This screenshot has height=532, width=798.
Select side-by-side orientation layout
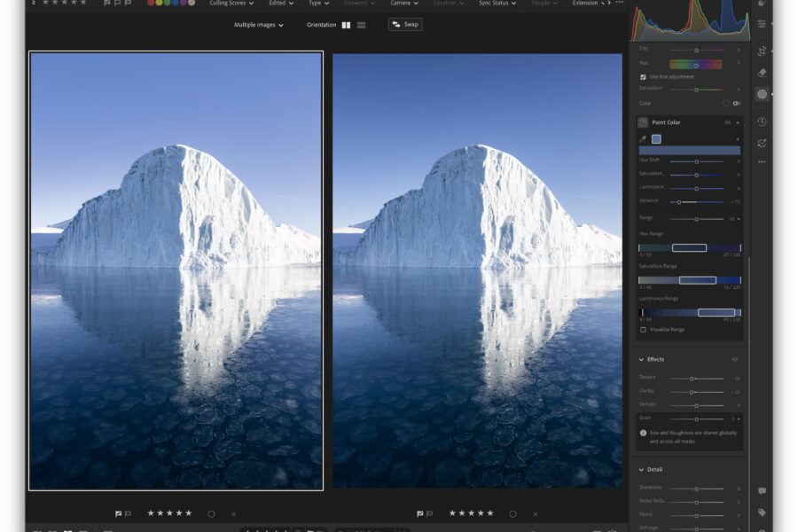pyautogui.click(x=346, y=25)
